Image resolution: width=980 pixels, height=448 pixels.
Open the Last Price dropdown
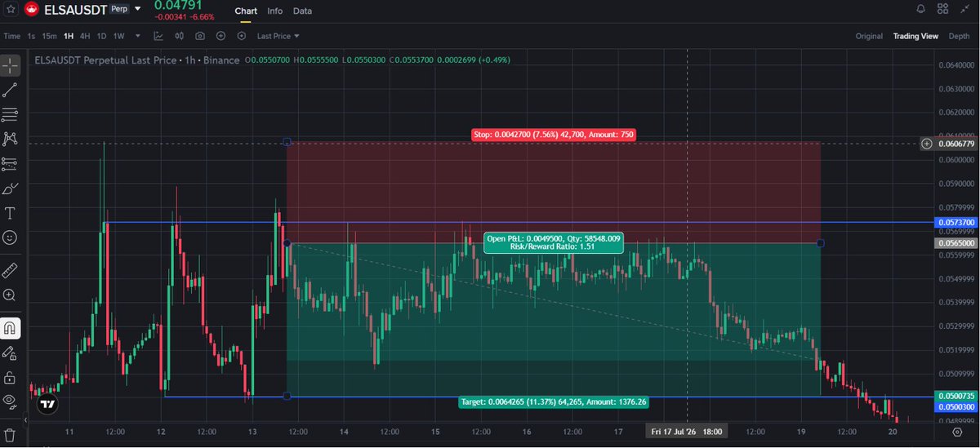point(278,36)
